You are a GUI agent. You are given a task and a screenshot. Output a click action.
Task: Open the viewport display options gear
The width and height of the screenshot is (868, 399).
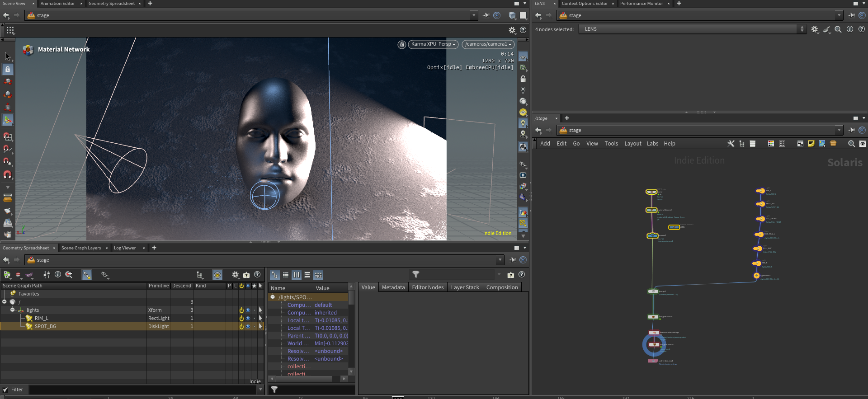[x=512, y=30]
